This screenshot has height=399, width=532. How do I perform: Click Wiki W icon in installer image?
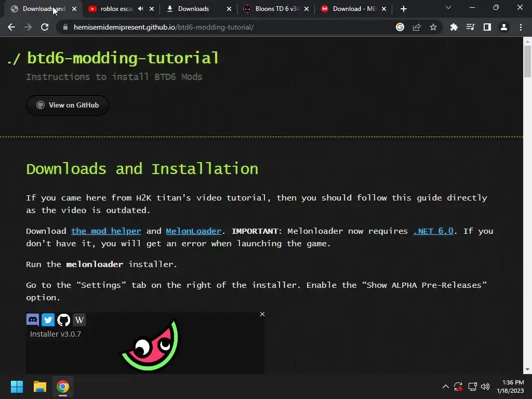[x=79, y=320]
